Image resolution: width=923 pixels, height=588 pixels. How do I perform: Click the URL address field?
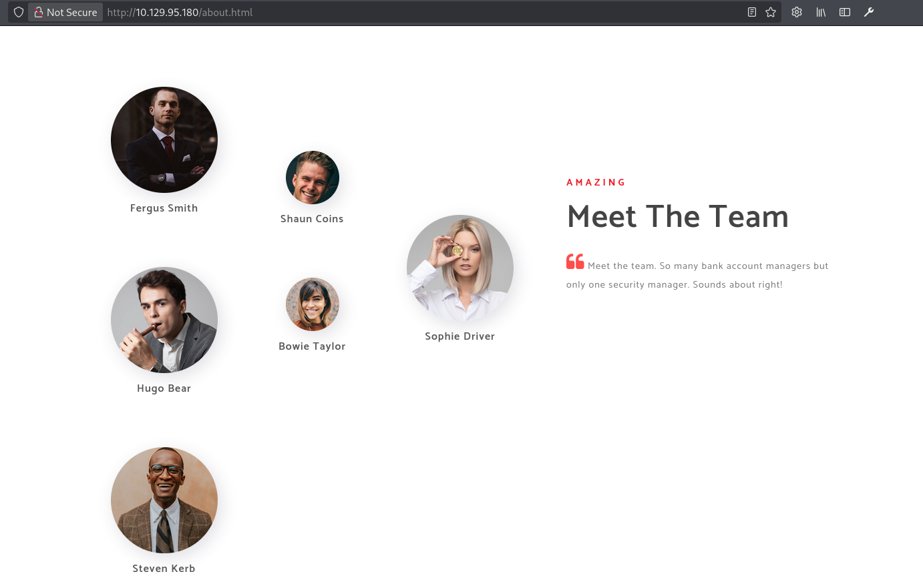click(425, 12)
